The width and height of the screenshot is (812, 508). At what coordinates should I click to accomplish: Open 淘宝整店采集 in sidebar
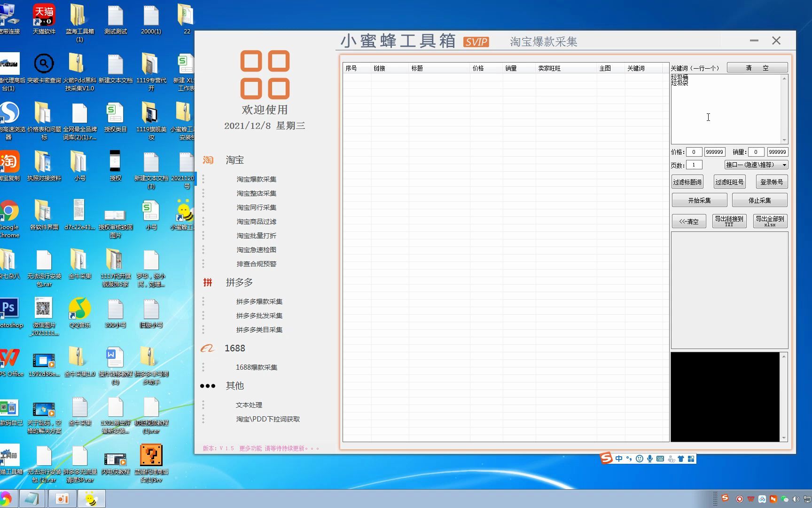pyautogui.click(x=256, y=193)
